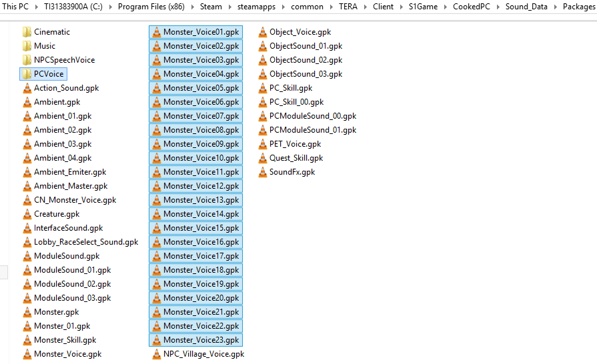Click the VLC cone icon of Action_Sound.gpk

pos(27,88)
